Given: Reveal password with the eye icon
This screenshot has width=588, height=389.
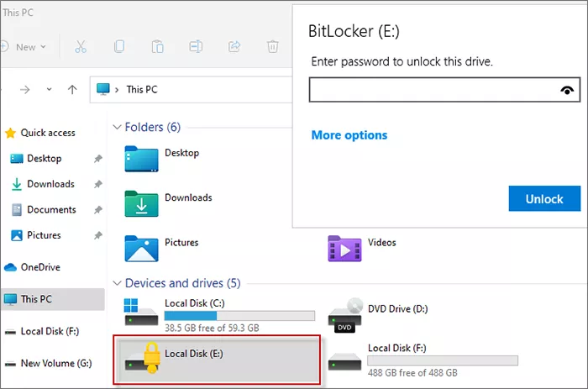Looking at the screenshot, I should (x=569, y=90).
